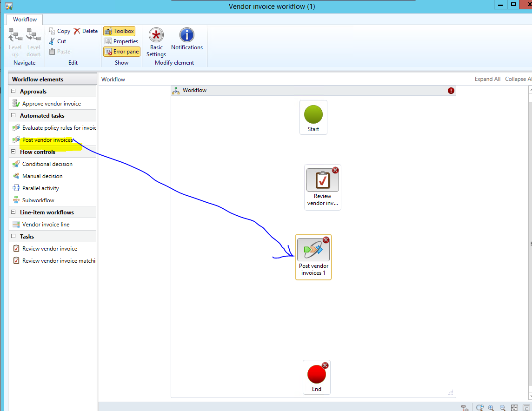Image resolution: width=532 pixels, height=411 pixels.
Task: Select the red End node
Action: point(317,377)
